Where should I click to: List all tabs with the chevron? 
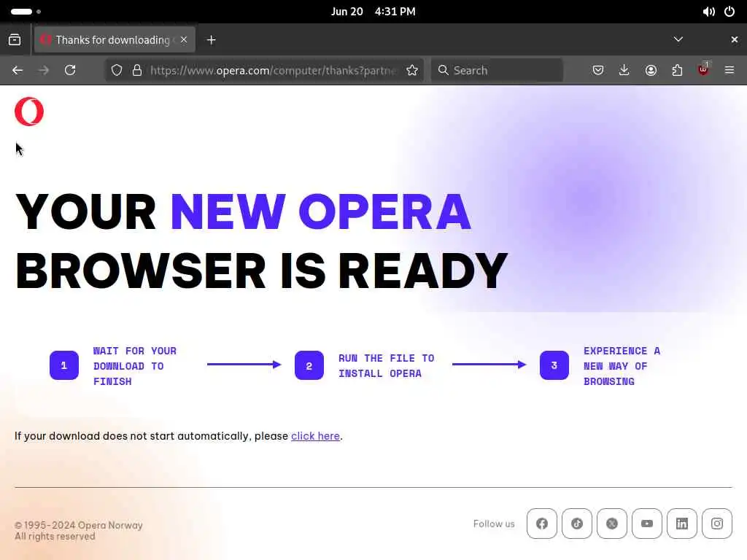(678, 39)
